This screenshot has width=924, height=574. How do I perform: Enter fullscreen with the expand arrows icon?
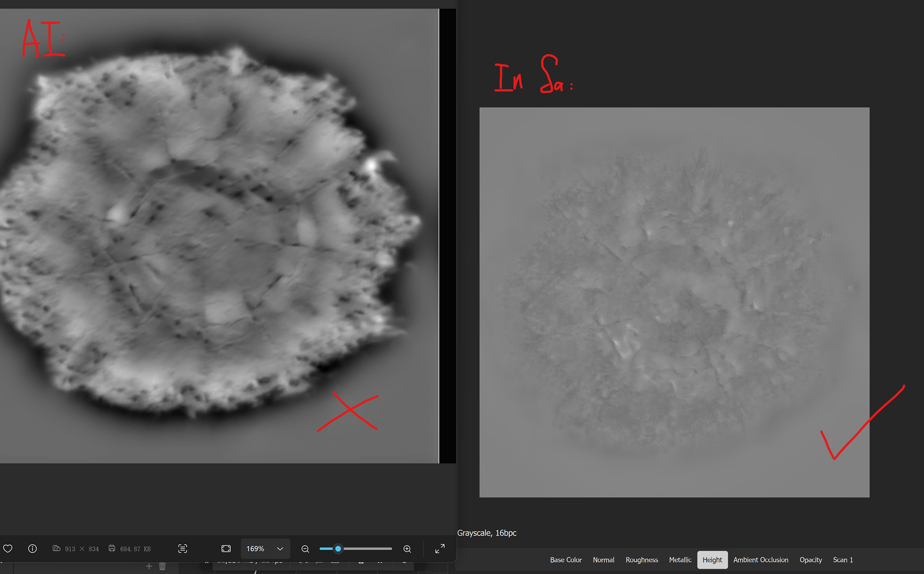click(440, 548)
